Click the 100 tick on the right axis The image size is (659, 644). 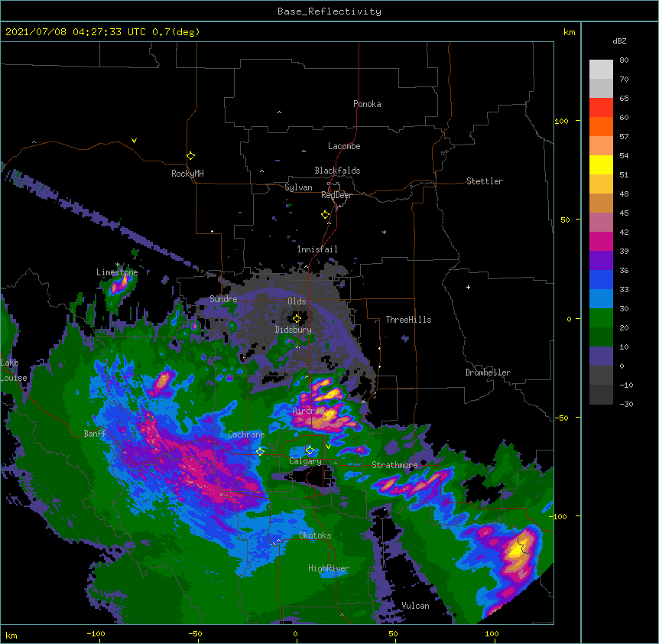coord(561,121)
